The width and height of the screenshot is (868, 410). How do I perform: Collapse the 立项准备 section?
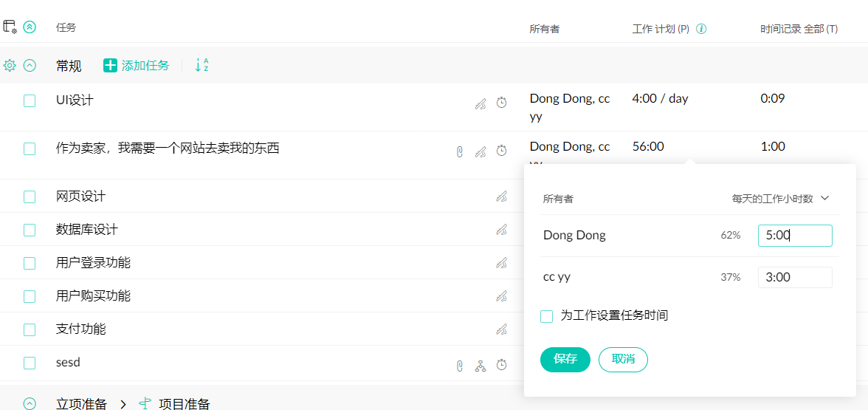30,403
